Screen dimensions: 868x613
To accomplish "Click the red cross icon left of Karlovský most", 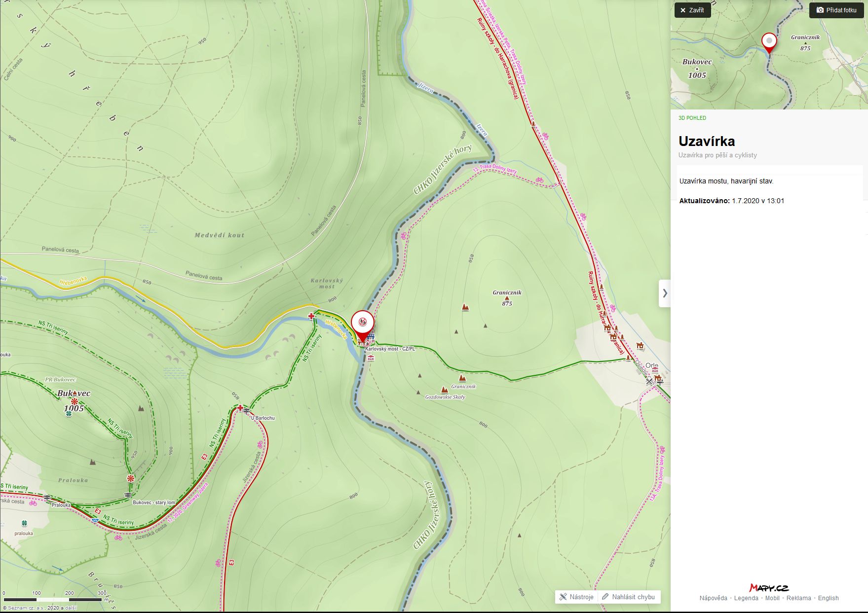I will point(311,316).
